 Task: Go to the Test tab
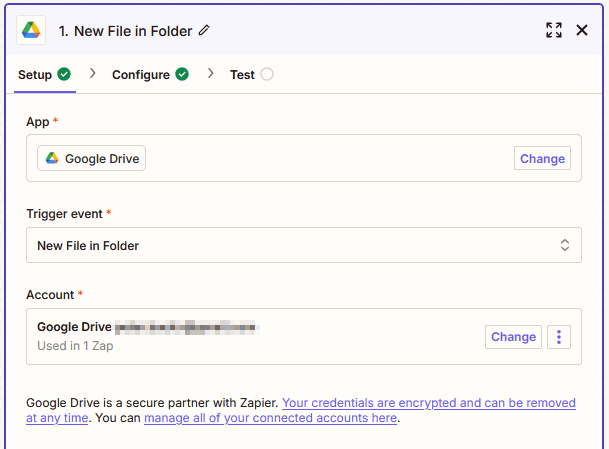pyautogui.click(x=251, y=75)
